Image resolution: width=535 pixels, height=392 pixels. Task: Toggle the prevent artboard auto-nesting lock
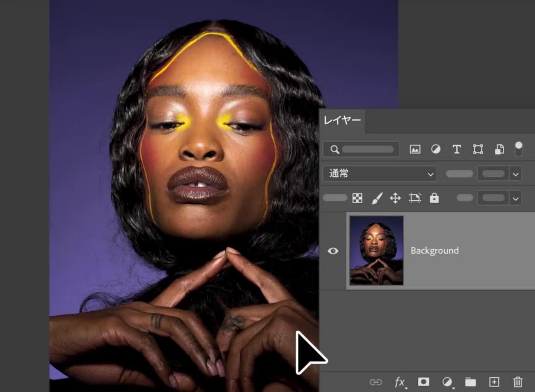(415, 198)
